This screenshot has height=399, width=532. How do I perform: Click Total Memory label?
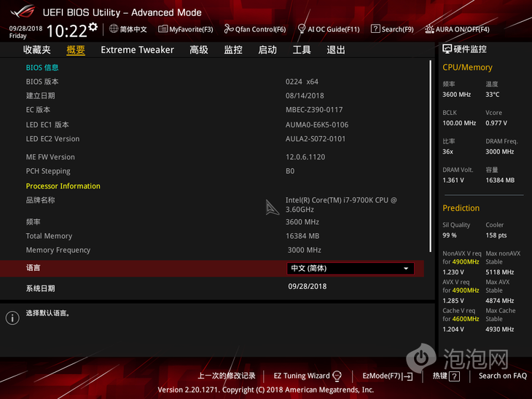(x=50, y=236)
